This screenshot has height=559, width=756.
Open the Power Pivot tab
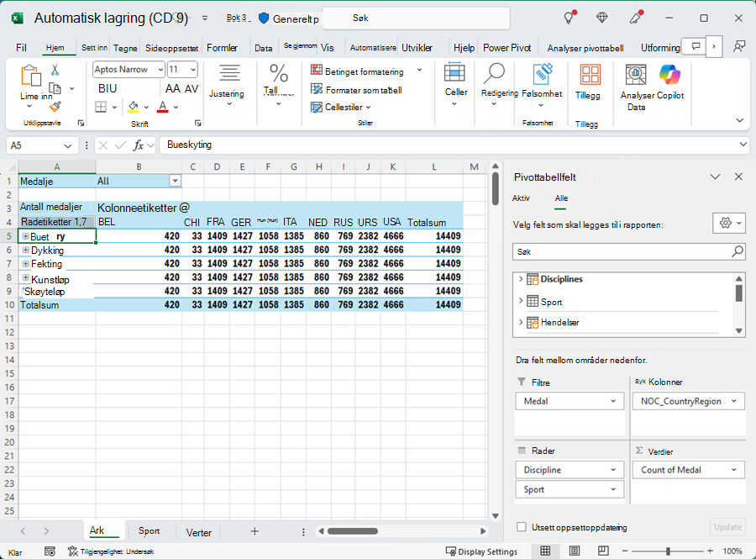(507, 47)
